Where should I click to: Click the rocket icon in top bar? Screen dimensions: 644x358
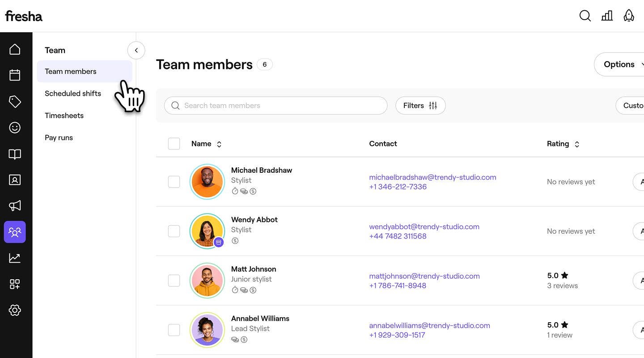[629, 16]
